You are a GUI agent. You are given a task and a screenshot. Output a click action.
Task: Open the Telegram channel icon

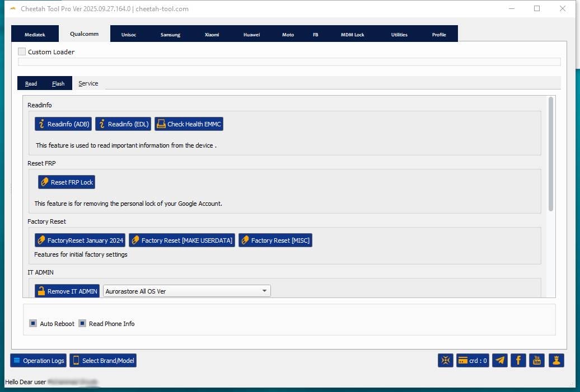(x=500, y=361)
